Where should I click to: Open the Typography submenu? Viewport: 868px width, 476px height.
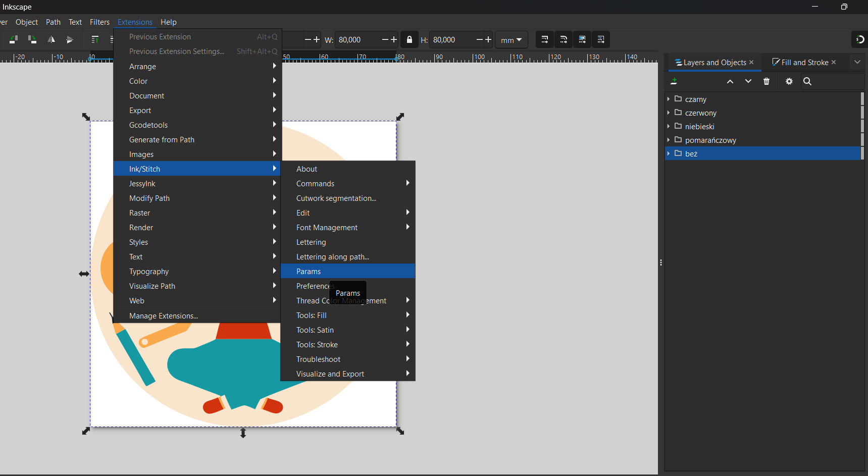[197, 271]
